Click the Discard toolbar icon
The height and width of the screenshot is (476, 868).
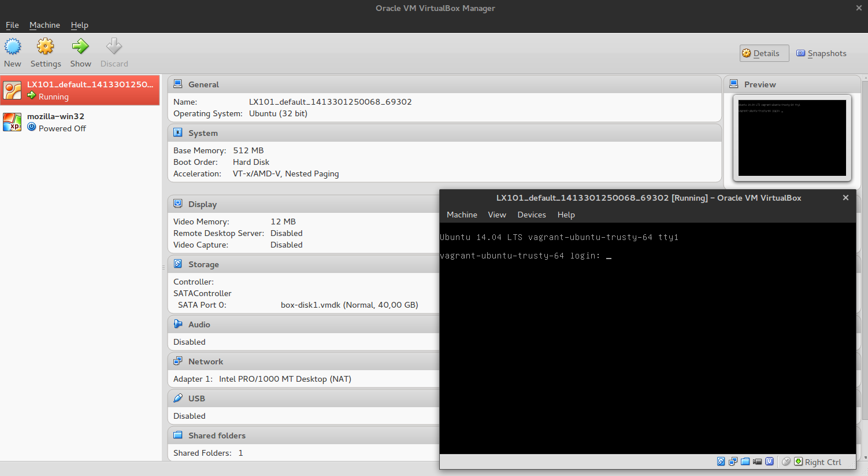(114, 46)
